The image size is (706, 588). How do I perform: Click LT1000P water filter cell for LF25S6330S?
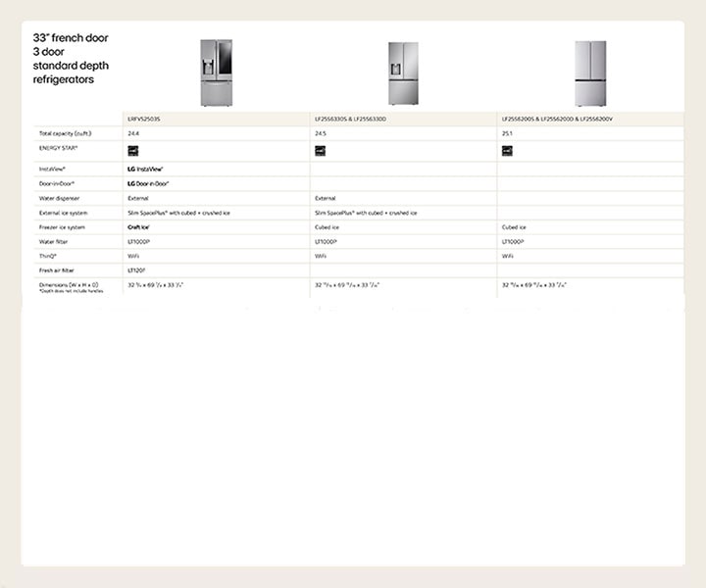pyautogui.click(x=326, y=242)
